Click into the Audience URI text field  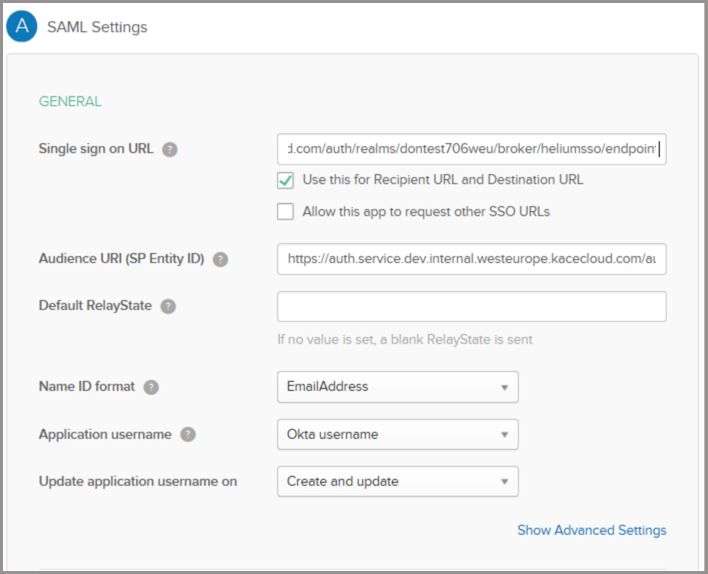pos(471,259)
